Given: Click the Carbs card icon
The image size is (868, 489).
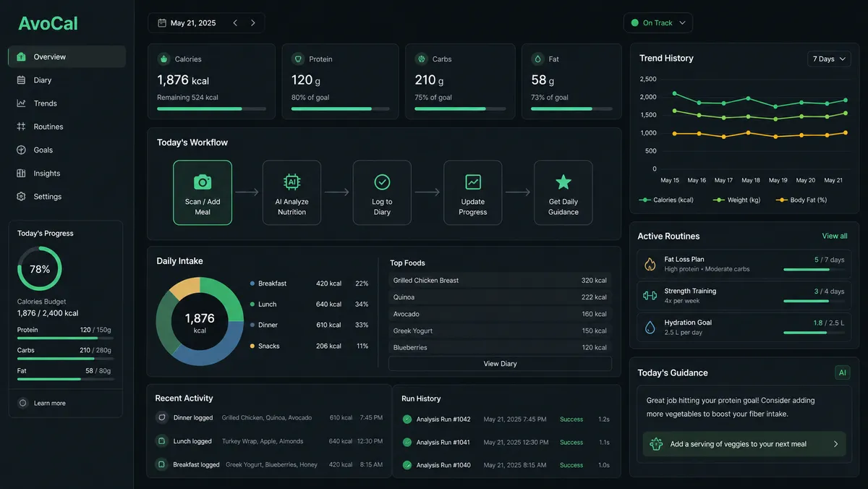Looking at the screenshot, I should [421, 59].
